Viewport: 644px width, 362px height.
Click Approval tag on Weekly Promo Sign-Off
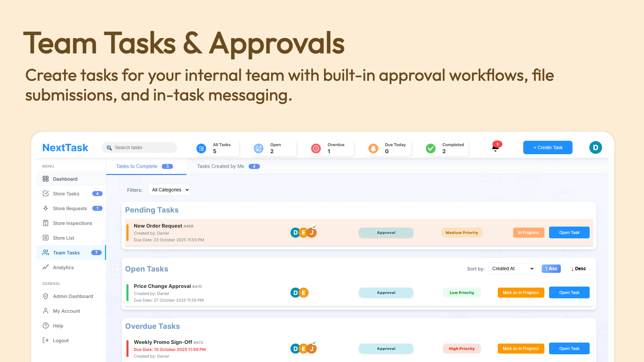[x=386, y=349]
